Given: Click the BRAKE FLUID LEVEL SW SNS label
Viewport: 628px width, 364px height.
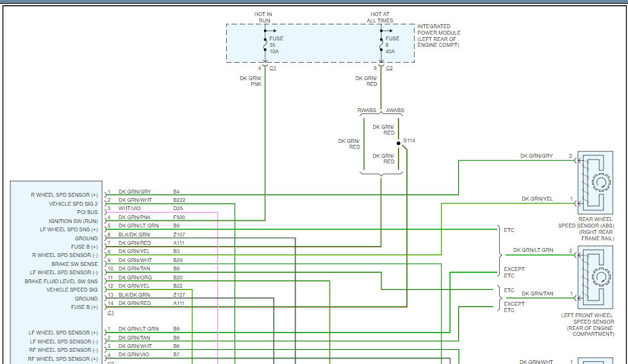Looking at the screenshot, I should click(x=62, y=281).
